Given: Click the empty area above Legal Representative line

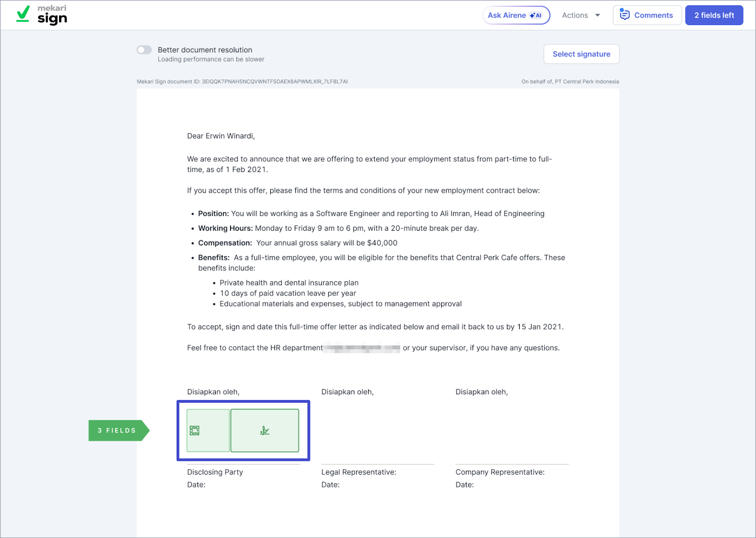Looking at the screenshot, I should [x=378, y=431].
